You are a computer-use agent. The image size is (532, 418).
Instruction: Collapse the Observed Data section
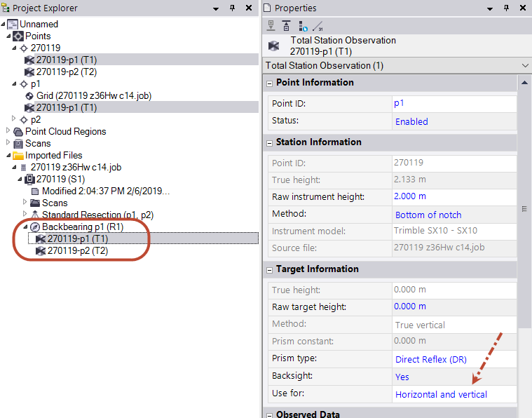click(269, 415)
